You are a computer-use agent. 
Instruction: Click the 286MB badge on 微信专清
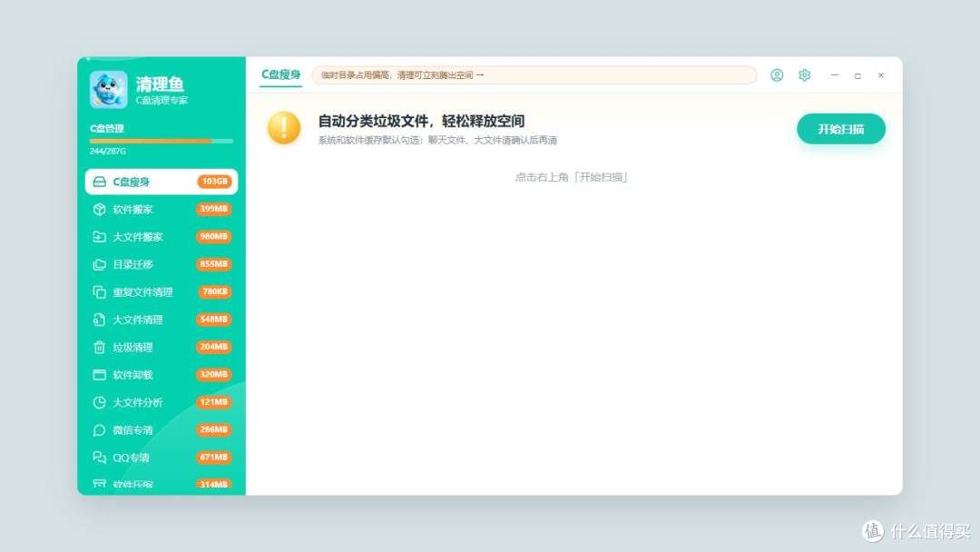[214, 429]
